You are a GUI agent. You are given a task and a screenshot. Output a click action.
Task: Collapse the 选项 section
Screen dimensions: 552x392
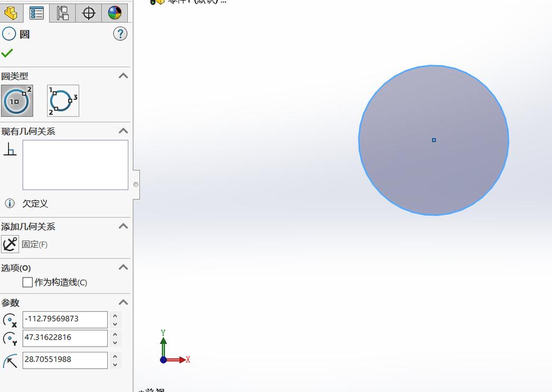click(x=123, y=267)
